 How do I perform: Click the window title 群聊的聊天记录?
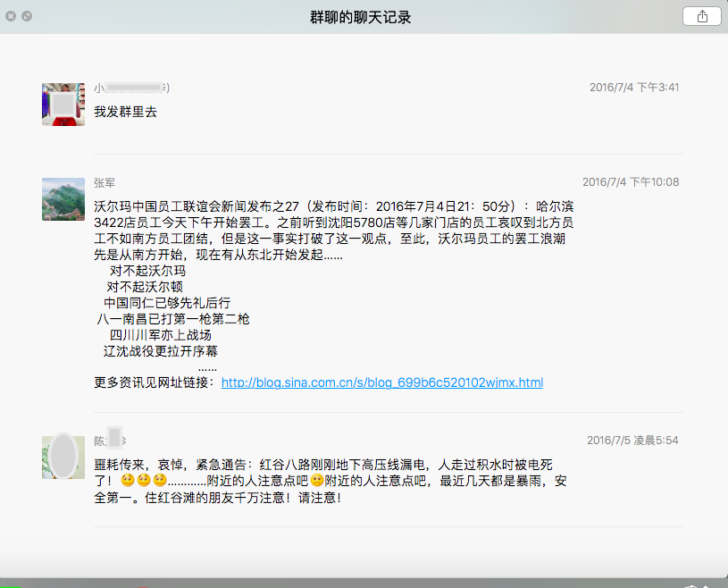click(360, 18)
